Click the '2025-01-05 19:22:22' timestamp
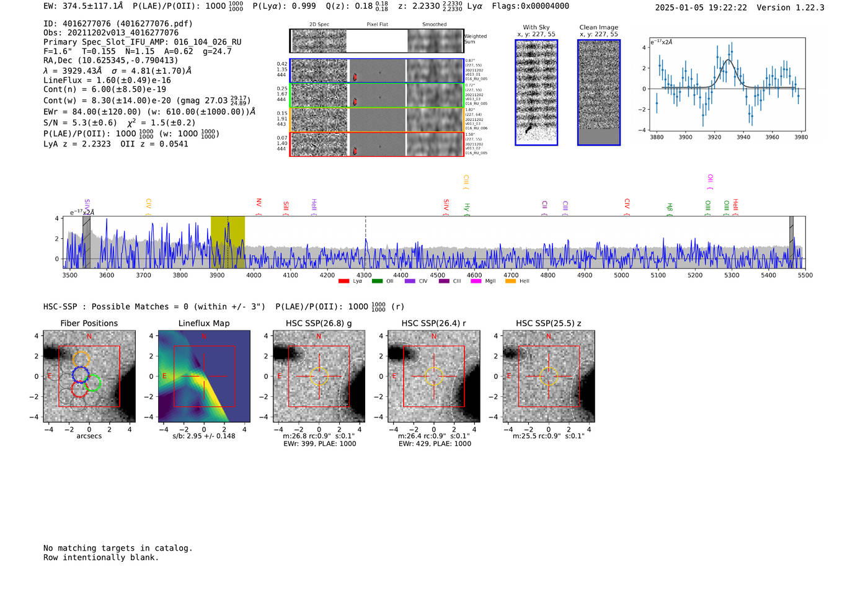868x591 pixels. pos(701,7)
